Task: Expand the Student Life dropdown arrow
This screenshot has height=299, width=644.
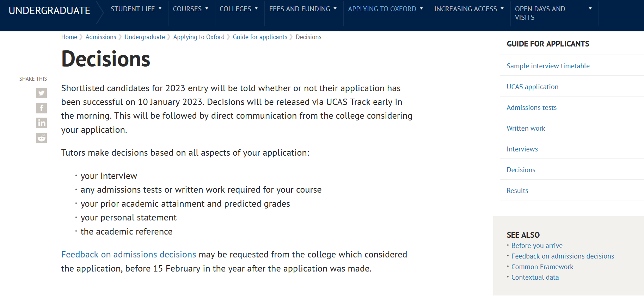Action: 160,9
